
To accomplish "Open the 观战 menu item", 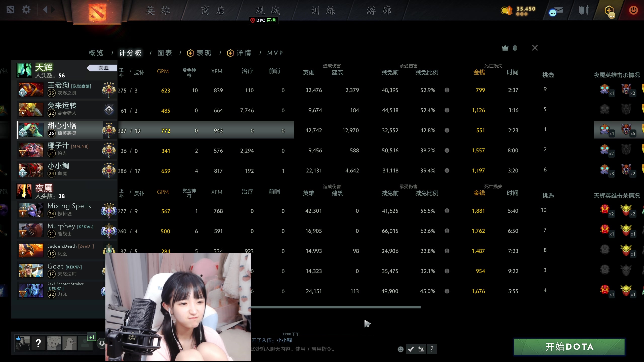I will [267, 11].
